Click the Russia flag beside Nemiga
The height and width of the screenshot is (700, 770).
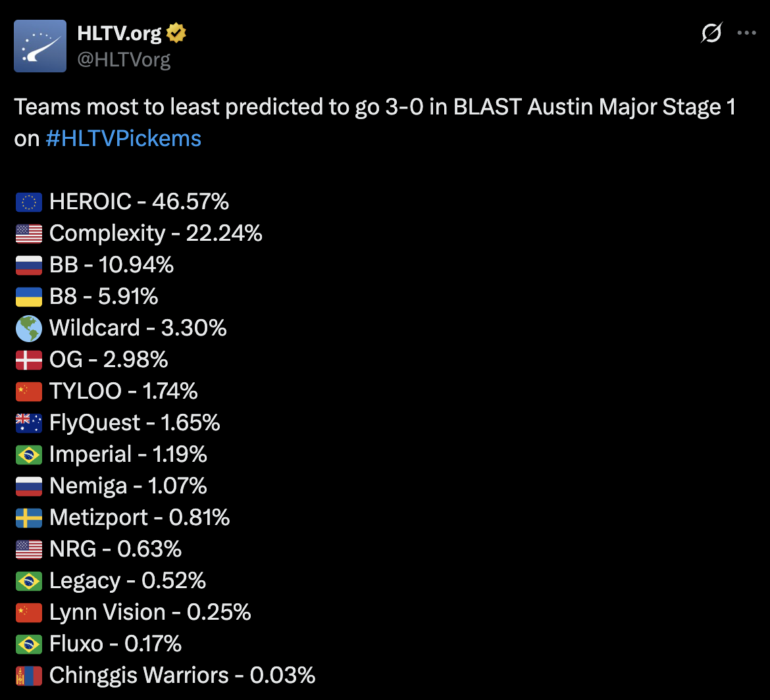coord(29,486)
